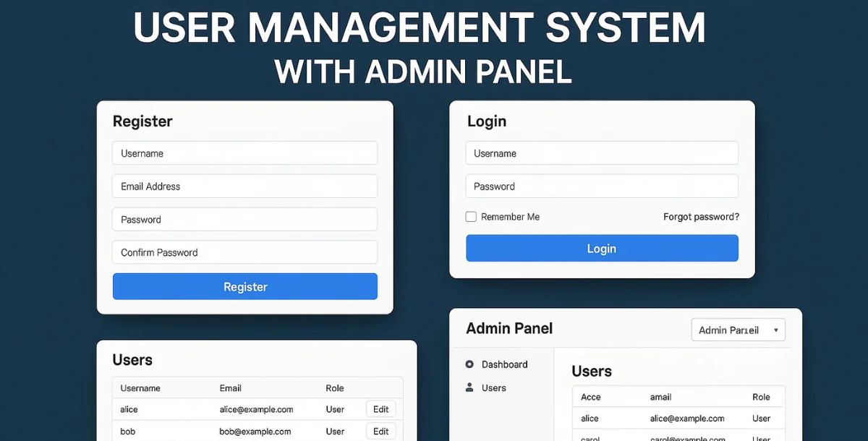Image resolution: width=868 pixels, height=441 pixels.
Task: Focus the Password field in Register form
Action: 245,219
